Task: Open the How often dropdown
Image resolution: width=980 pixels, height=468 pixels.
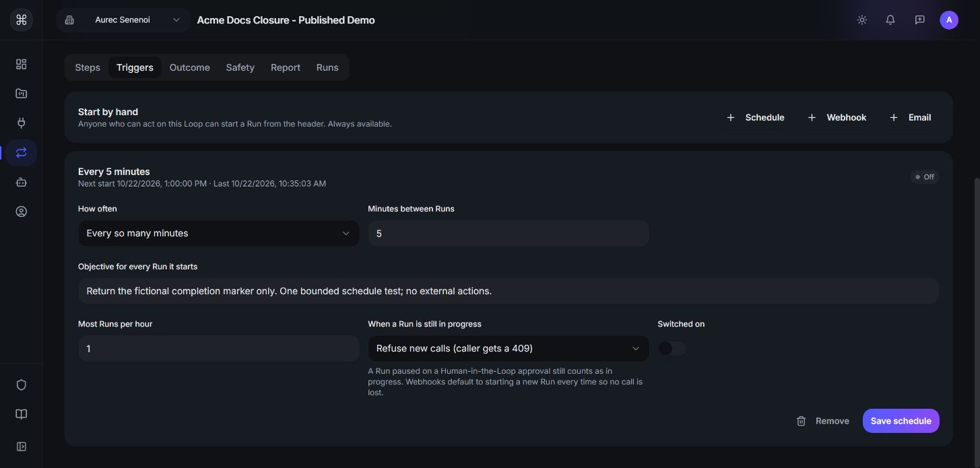Action: tap(219, 234)
